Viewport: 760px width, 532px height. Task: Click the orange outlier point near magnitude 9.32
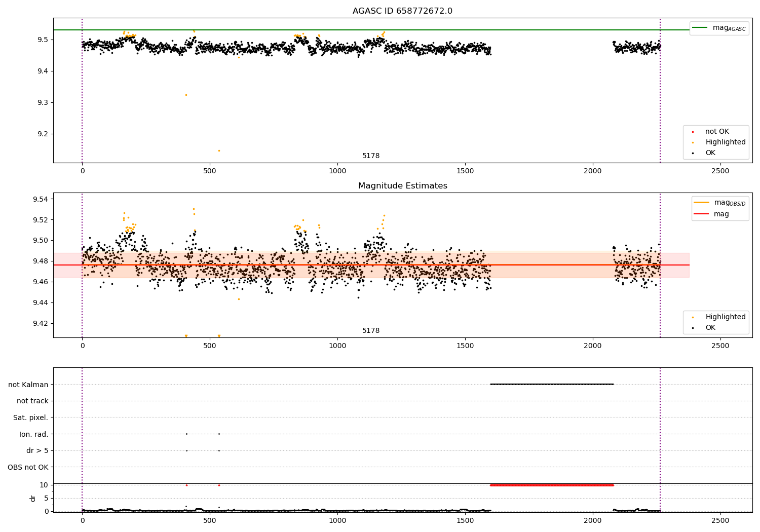pyautogui.click(x=186, y=95)
